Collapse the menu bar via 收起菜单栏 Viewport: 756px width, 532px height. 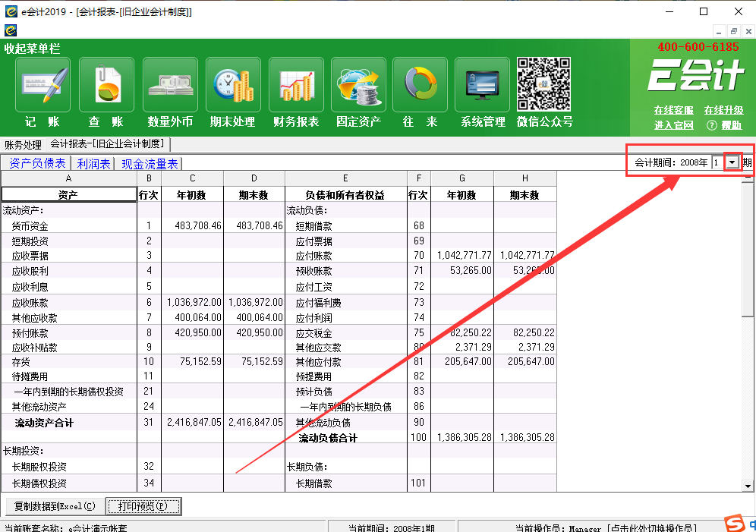click(33, 49)
